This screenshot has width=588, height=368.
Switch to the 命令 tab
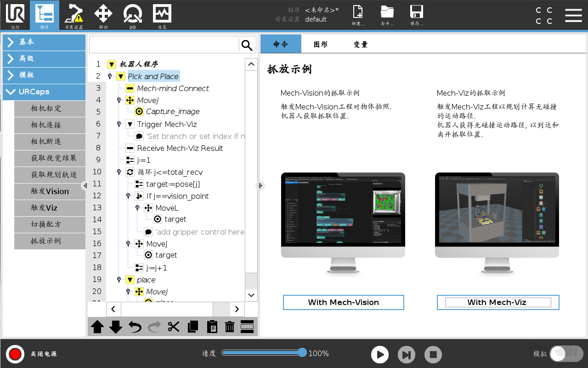281,44
